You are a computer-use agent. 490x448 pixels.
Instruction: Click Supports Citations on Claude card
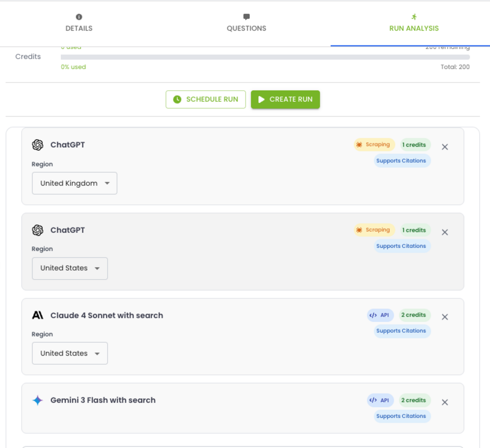401,331
